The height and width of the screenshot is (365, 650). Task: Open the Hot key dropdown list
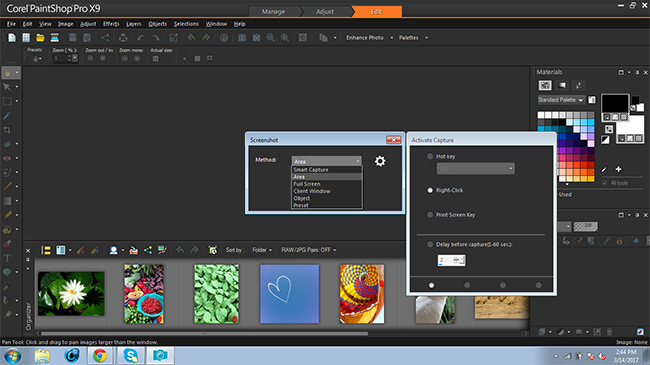475,168
